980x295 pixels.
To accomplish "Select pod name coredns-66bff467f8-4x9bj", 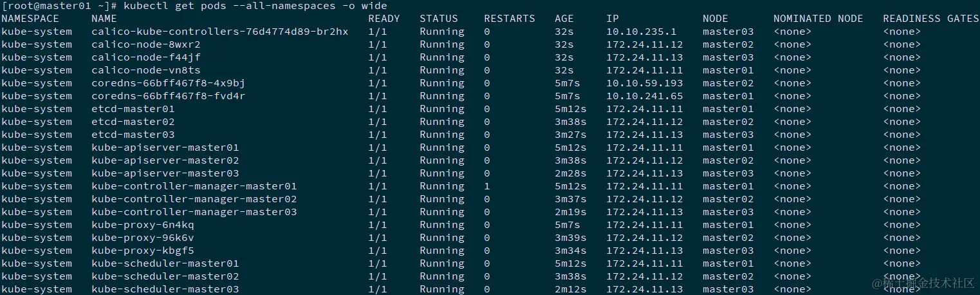I will [169, 83].
